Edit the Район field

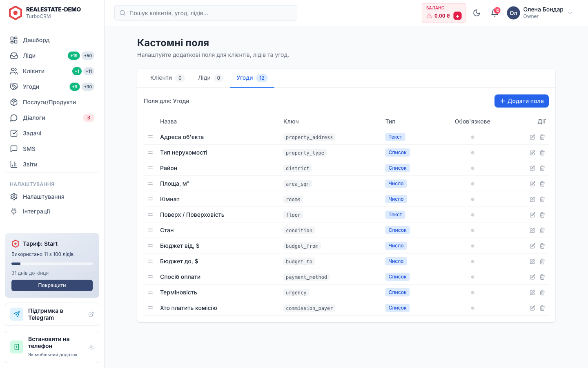(x=532, y=168)
